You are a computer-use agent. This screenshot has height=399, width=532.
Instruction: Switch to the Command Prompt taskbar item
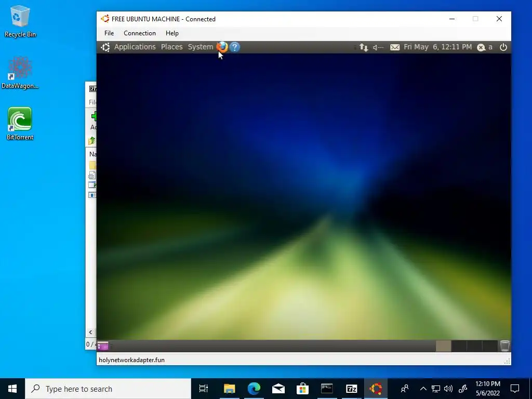(x=327, y=389)
